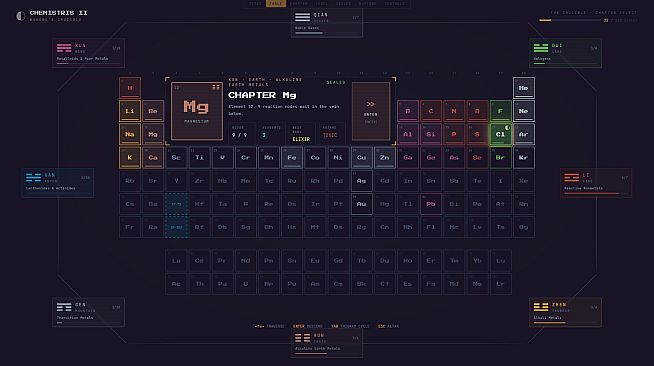Open the CHAPTER tab at the top
Screen dimensions: 654x366
299,3
